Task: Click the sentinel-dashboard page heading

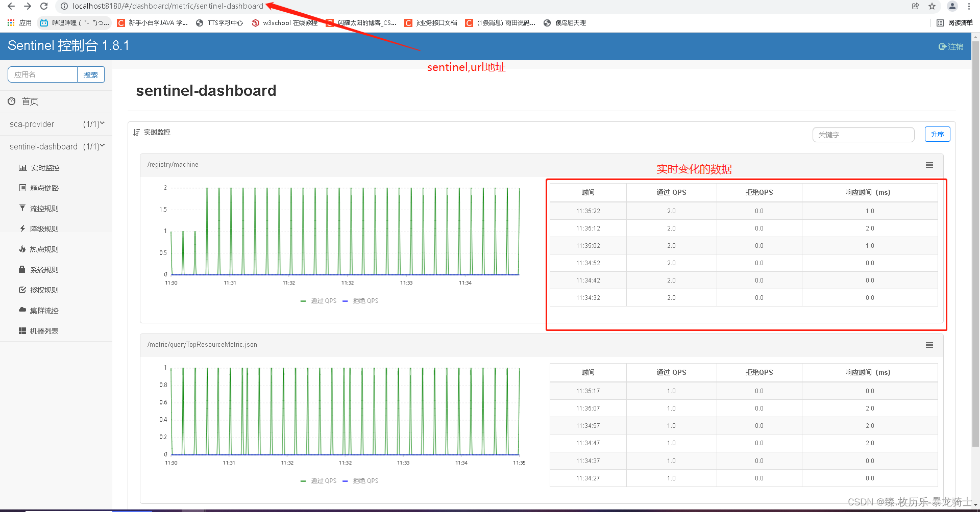Action: (206, 91)
